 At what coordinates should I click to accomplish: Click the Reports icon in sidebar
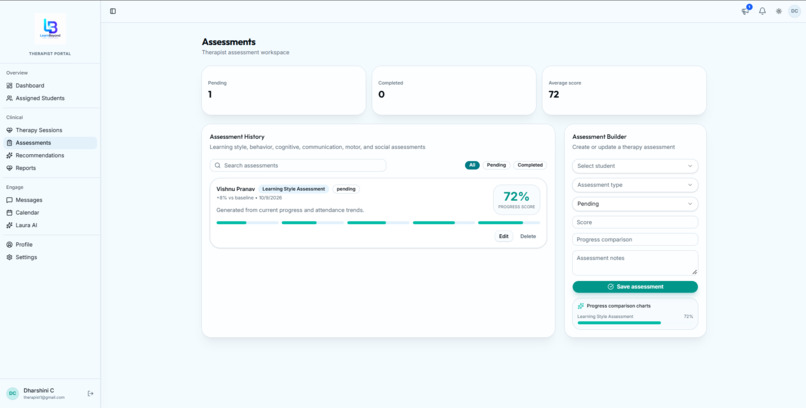tap(9, 168)
